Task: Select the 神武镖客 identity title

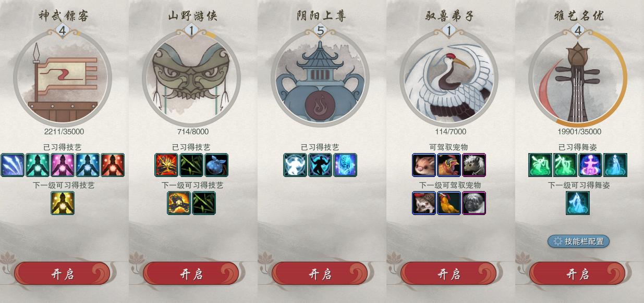Action: tap(63, 16)
